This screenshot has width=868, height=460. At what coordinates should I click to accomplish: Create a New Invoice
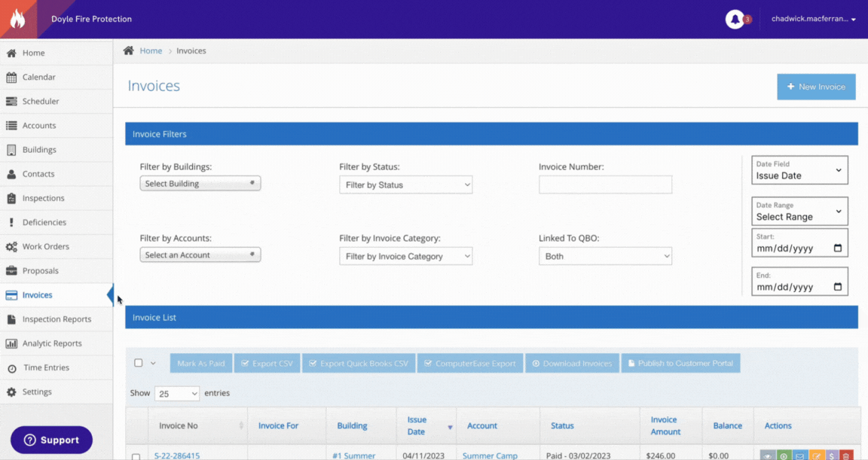point(816,87)
